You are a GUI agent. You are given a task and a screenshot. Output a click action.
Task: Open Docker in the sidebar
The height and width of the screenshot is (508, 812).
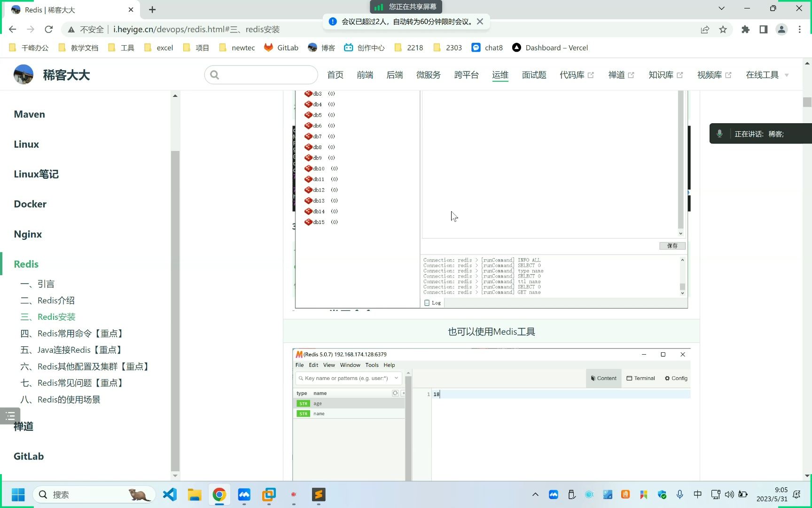click(30, 204)
